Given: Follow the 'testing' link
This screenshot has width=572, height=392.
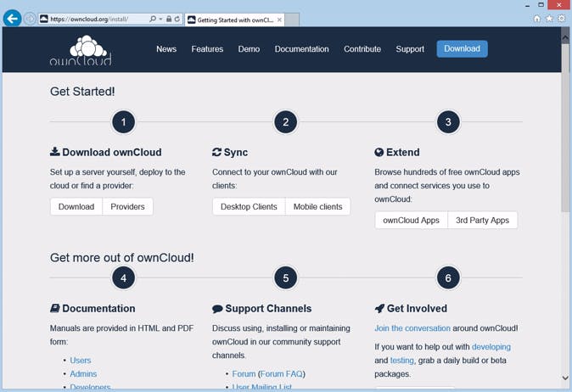Looking at the screenshot, I should tap(401, 361).
